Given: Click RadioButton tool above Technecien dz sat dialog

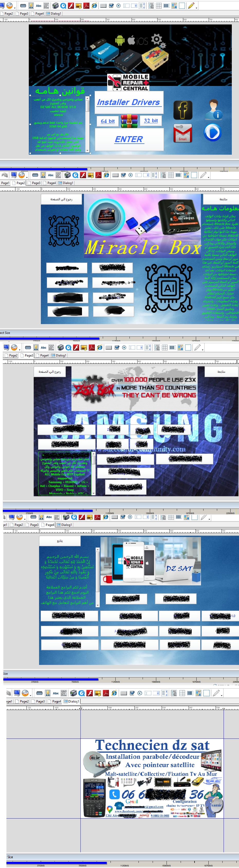Looking at the screenshot, I should coord(140,693).
